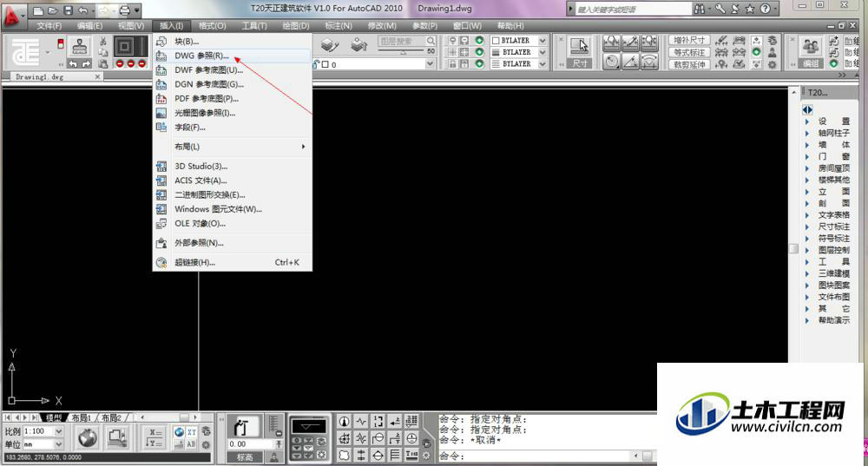Click the New drawing quick-access icon

pos(37,10)
